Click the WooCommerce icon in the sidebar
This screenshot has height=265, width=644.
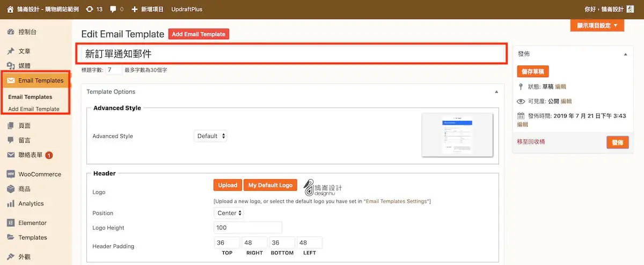pyautogui.click(x=11, y=174)
